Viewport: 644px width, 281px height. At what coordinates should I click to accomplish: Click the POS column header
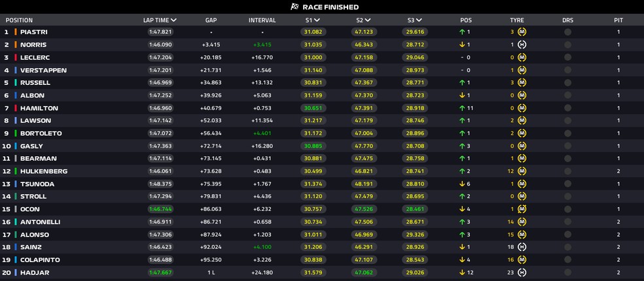coord(466,20)
